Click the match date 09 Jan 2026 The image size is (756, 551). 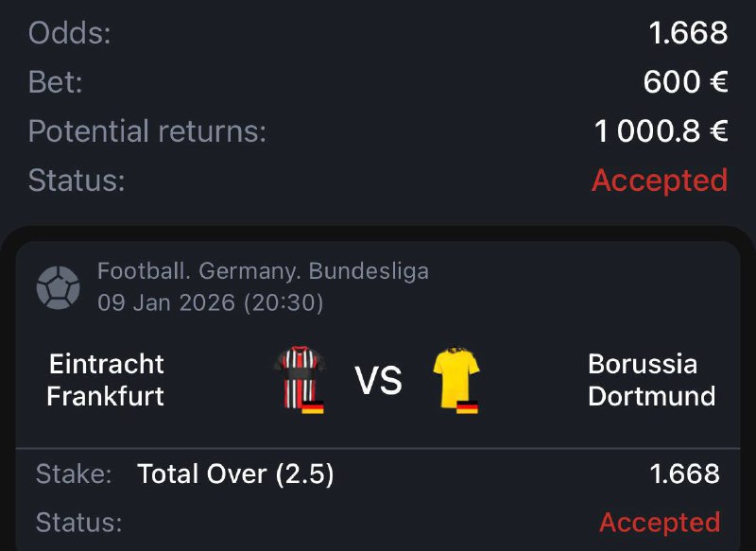click(210, 303)
